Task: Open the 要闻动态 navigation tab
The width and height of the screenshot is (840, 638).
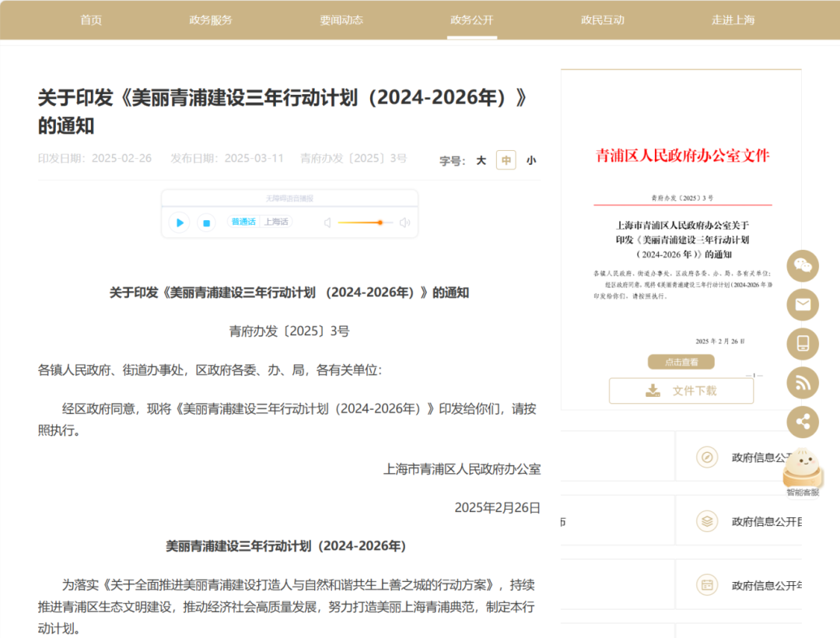Action: coord(340,20)
